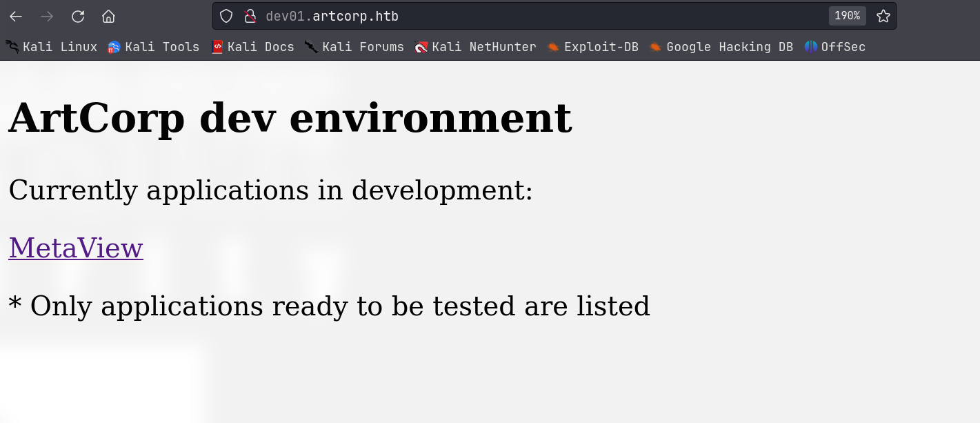
Task: Click the ArtCorp dev environment heading
Action: 290,118
